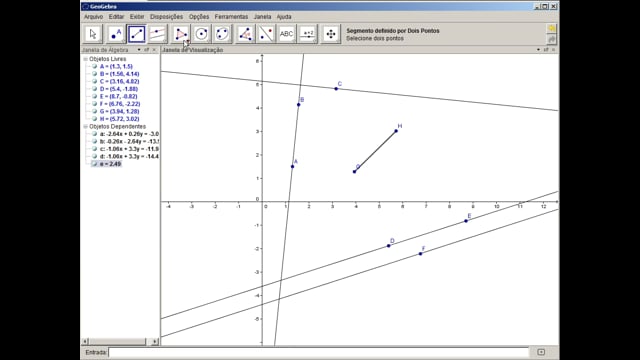Open the Ajuda menu
Image resolution: width=640 pixels, height=360 pixels.
coord(284,17)
